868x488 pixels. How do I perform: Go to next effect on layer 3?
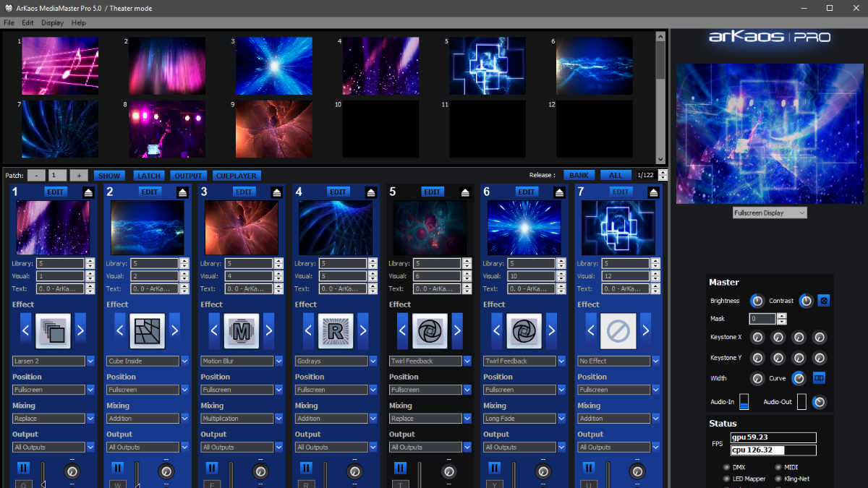click(x=269, y=331)
